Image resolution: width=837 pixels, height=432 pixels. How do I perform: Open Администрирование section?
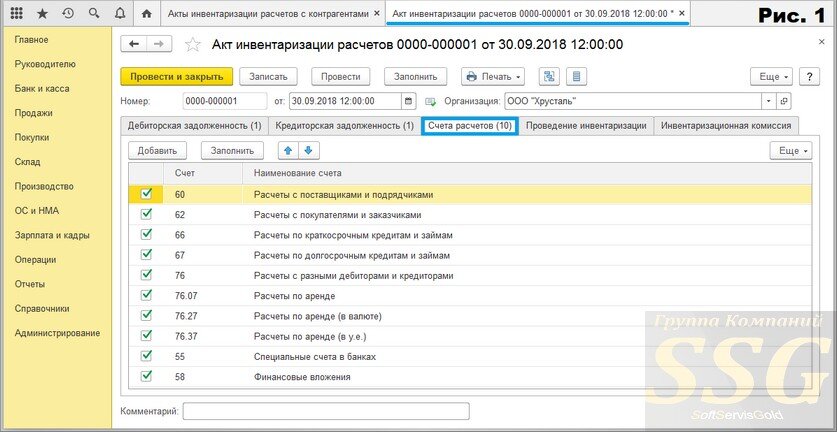(x=58, y=333)
